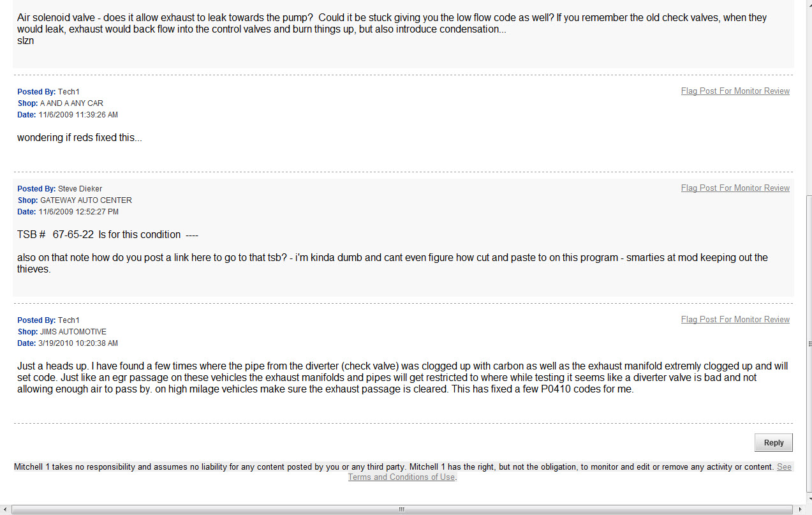Click the vertical scrollbar thumb grip
Screen dimensions: 812x515
coord(807,343)
